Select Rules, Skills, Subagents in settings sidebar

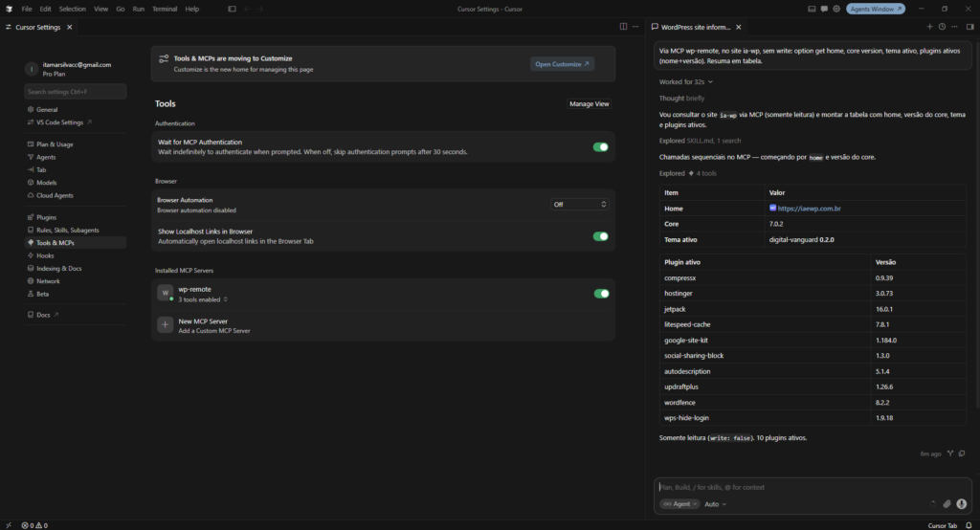click(68, 230)
